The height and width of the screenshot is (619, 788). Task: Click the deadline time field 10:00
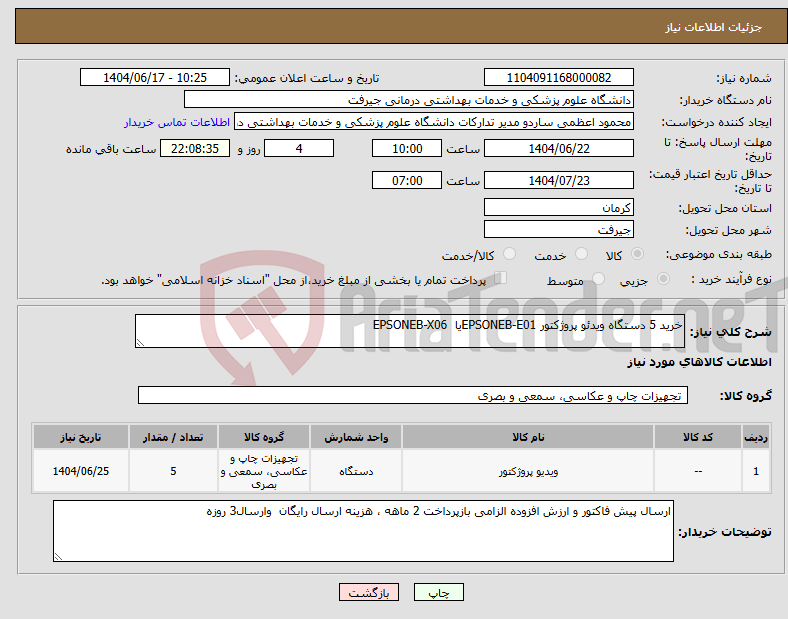point(407,149)
